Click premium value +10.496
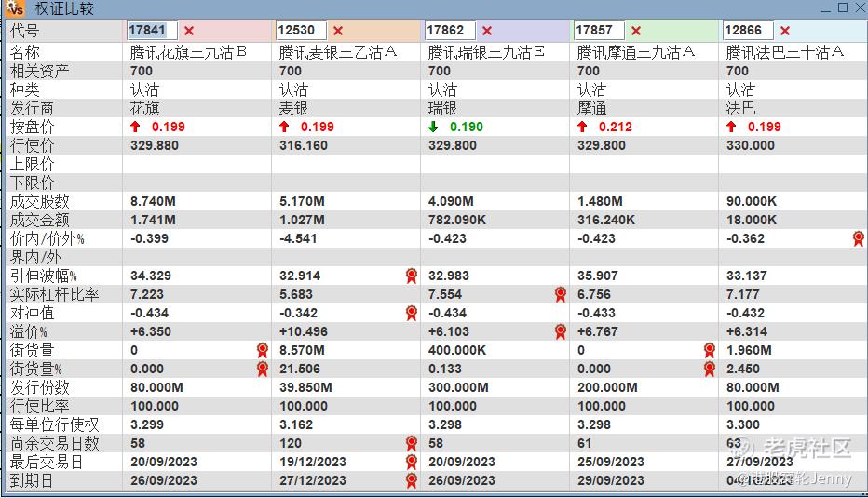868x498 pixels. coord(304,331)
